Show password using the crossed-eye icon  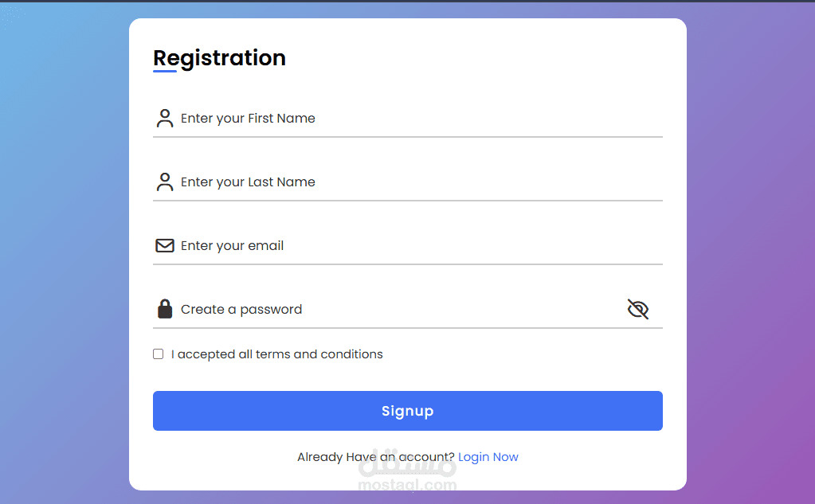pos(638,309)
